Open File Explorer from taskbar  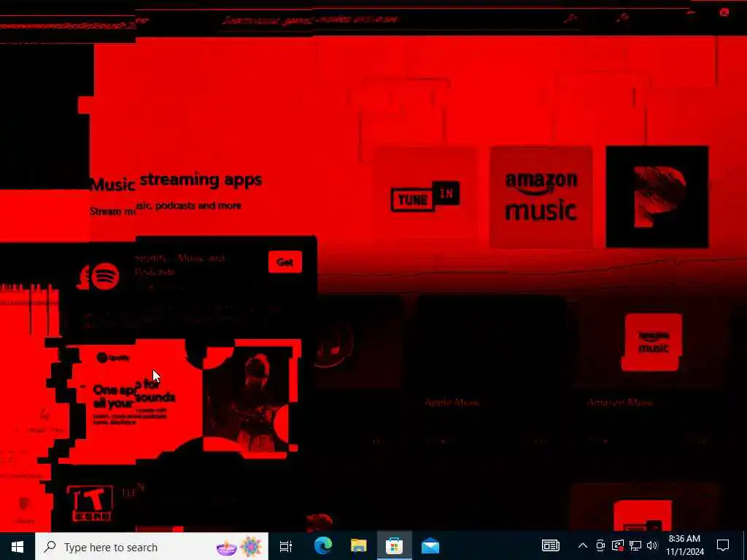tap(358, 546)
